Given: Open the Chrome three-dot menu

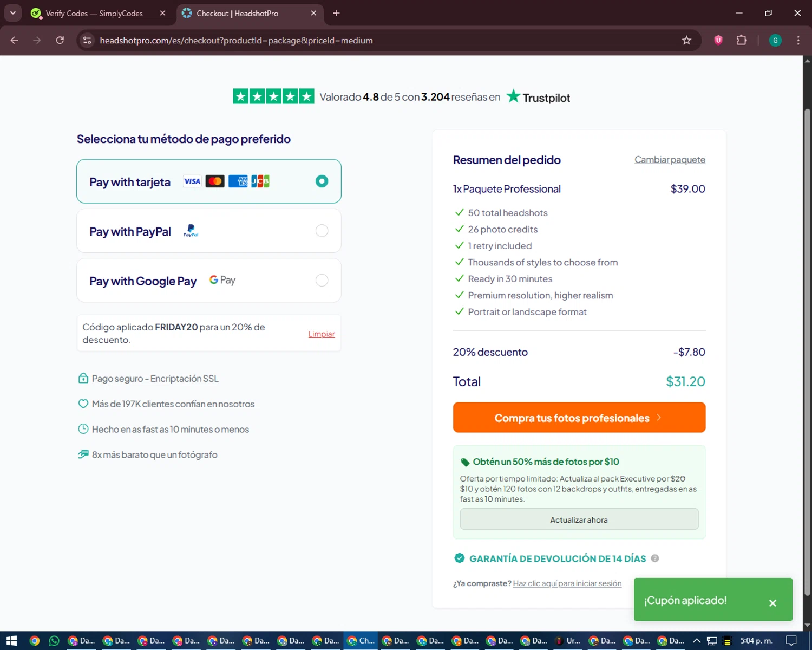Looking at the screenshot, I should pos(798,40).
